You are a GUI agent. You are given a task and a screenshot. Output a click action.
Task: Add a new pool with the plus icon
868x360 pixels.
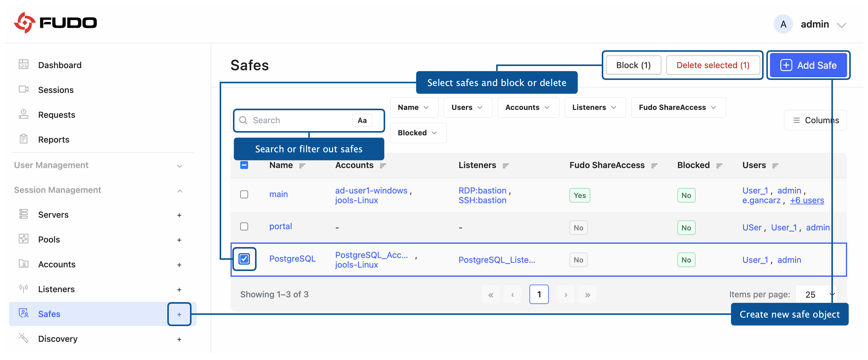[179, 240]
